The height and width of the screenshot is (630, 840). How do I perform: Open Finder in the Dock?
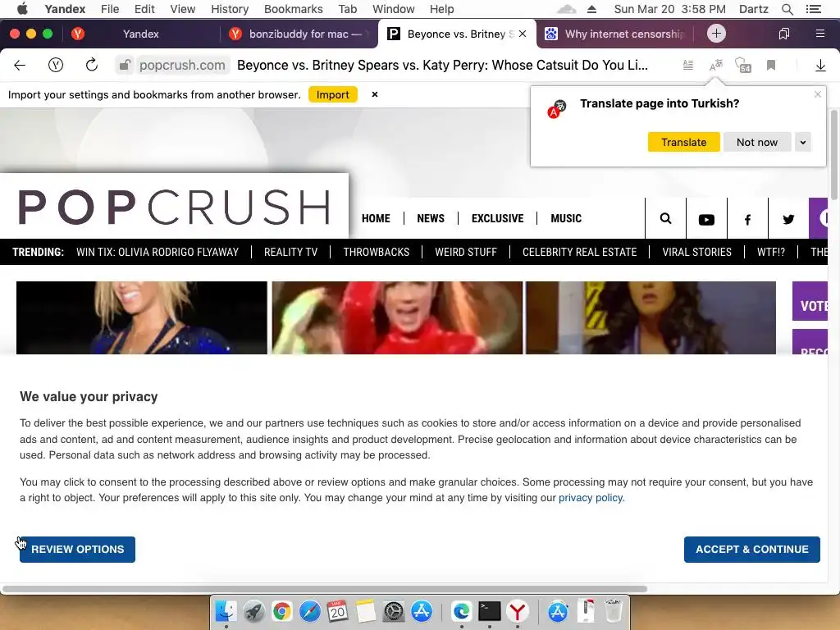point(226,610)
